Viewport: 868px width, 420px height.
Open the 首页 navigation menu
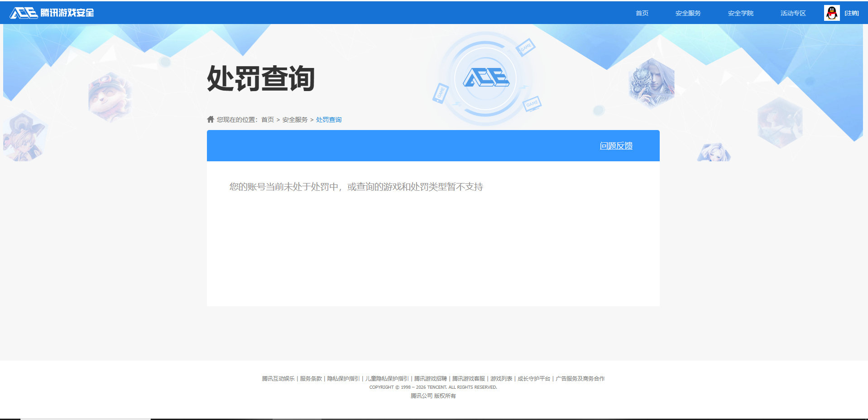[641, 13]
